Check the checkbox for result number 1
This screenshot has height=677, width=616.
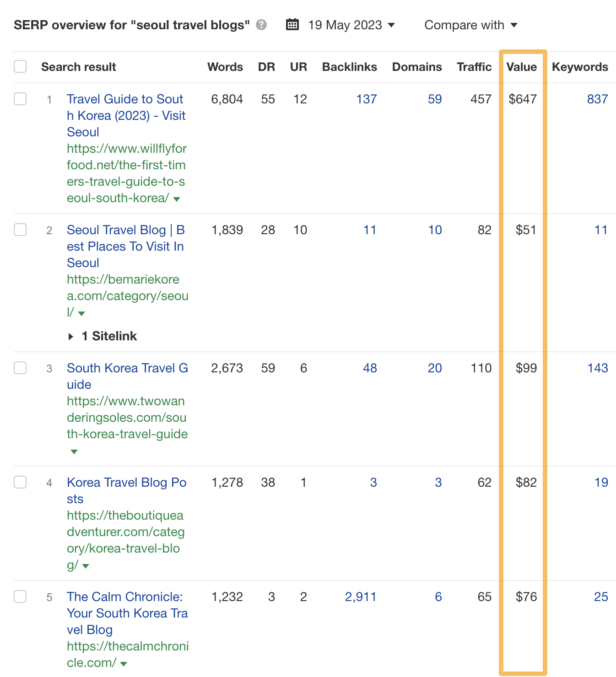[x=20, y=99]
